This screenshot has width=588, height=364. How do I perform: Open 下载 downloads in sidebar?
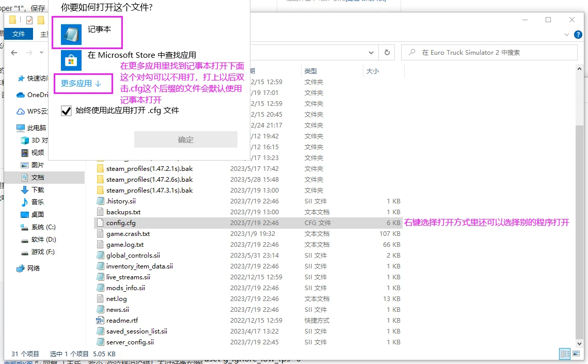33,189
